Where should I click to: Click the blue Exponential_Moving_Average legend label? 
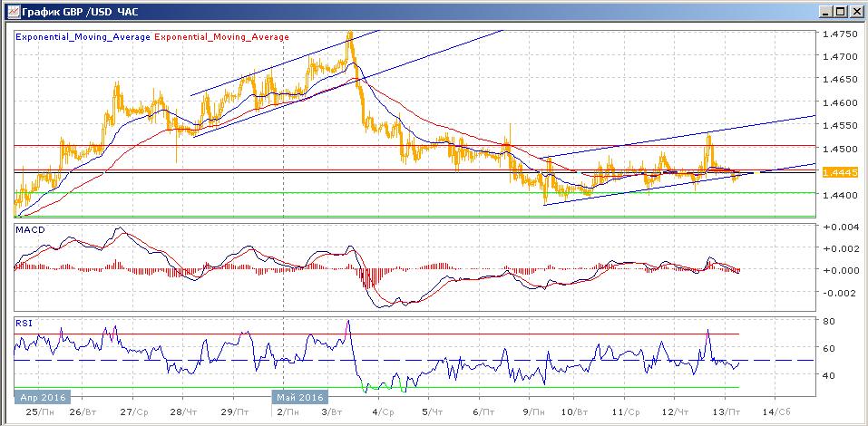(x=83, y=37)
